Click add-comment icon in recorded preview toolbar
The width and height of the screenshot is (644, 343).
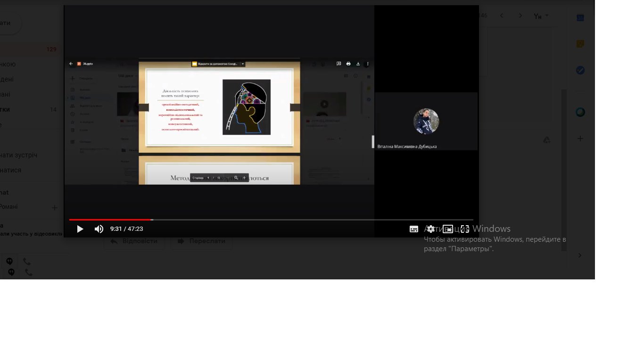coord(339,64)
